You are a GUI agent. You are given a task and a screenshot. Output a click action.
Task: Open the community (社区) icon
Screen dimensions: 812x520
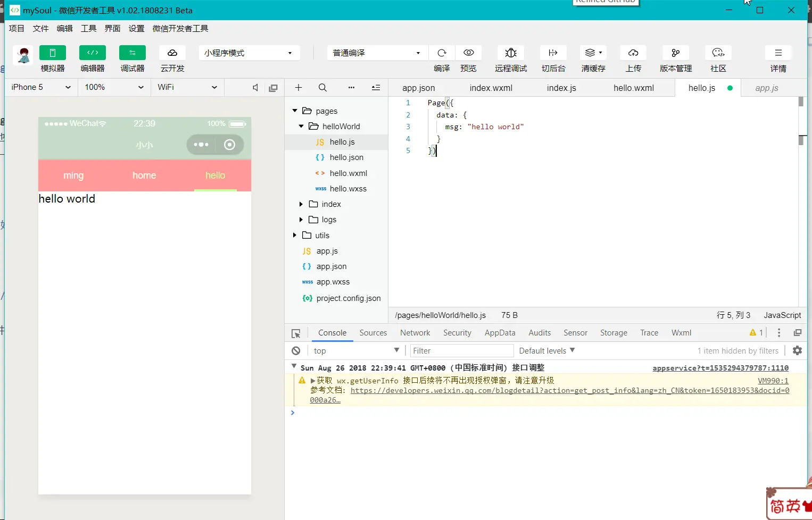pyautogui.click(x=718, y=53)
